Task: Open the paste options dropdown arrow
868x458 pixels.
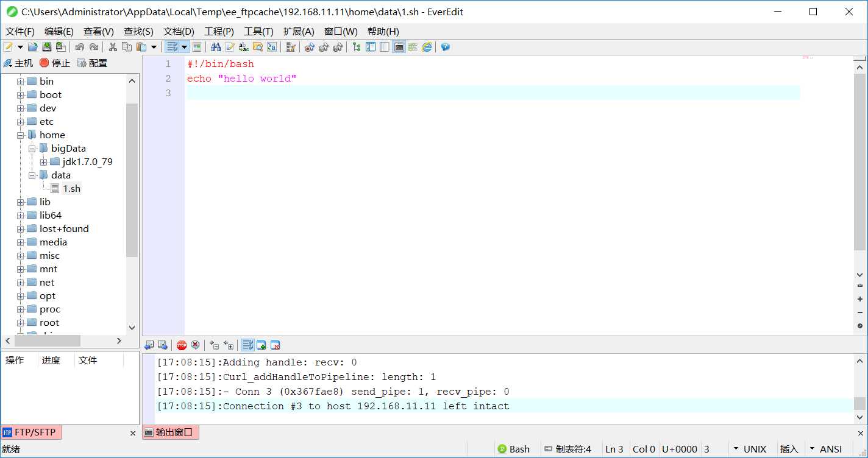Action: [154, 47]
